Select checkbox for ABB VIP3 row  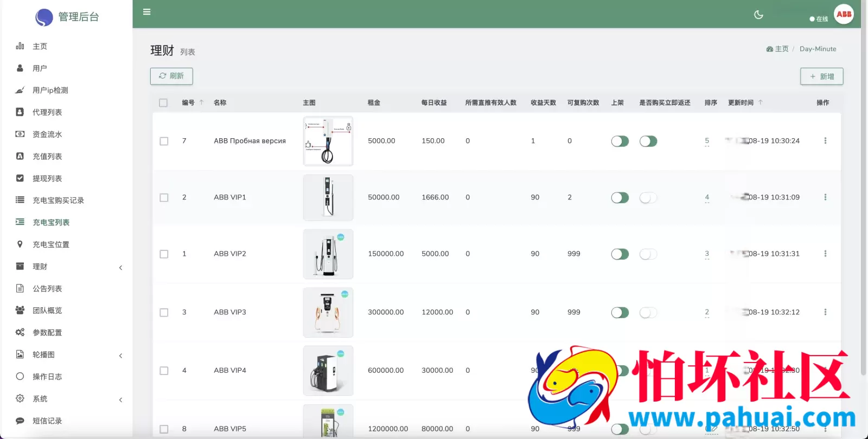pyautogui.click(x=164, y=313)
